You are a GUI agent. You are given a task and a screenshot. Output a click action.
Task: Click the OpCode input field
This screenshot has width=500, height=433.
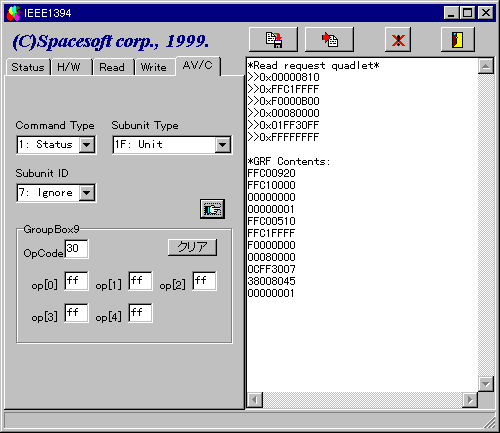coord(76,249)
